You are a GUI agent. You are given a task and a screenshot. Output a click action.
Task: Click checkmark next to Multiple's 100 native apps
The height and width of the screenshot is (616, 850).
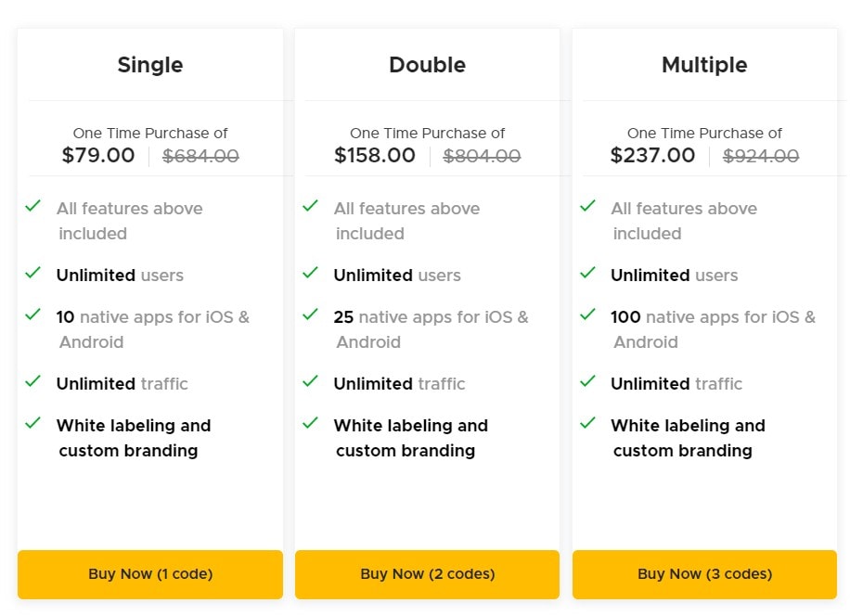point(587,314)
